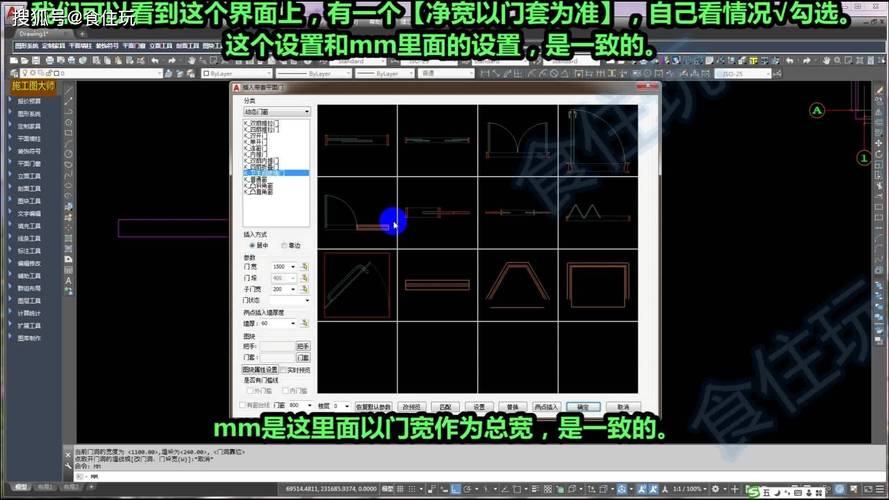The height and width of the screenshot is (500, 889).
Task: Select the Line tool in draw toolbar
Action: pos(69,90)
